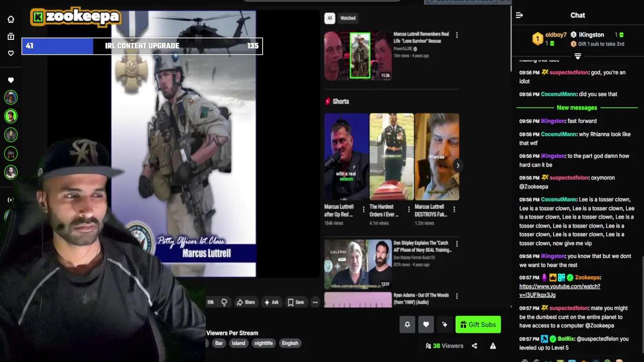Open The Hardest Orders short thumbnail

(x=391, y=157)
